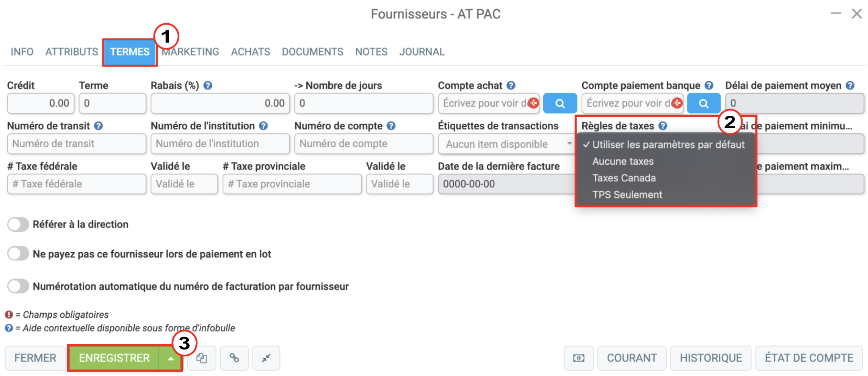Open the help icon beside Rabais (%)
The width and height of the screenshot is (868, 376).
[x=208, y=86]
